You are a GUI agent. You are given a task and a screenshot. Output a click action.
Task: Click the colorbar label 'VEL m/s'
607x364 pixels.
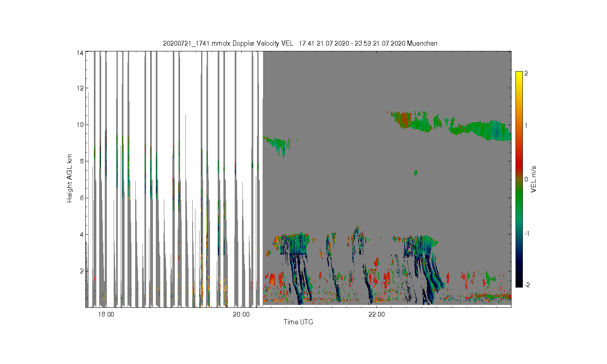pyautogui.click(x=534, y=179)
